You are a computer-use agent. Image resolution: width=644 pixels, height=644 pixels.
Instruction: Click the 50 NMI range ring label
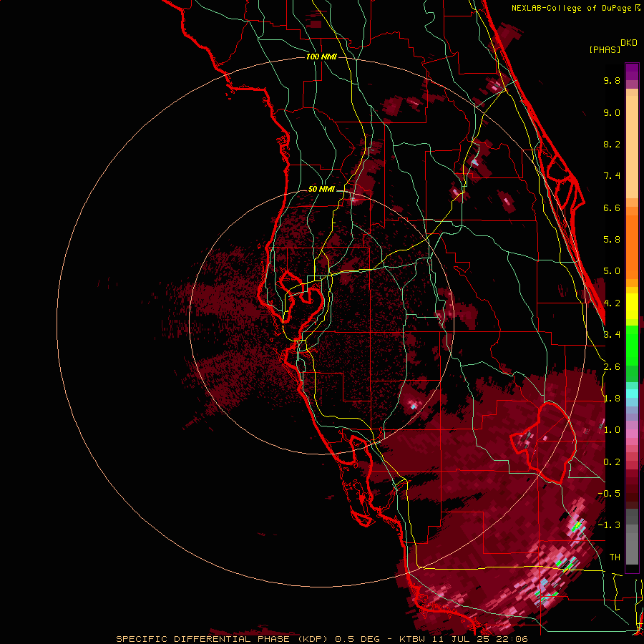coord(321,189)
